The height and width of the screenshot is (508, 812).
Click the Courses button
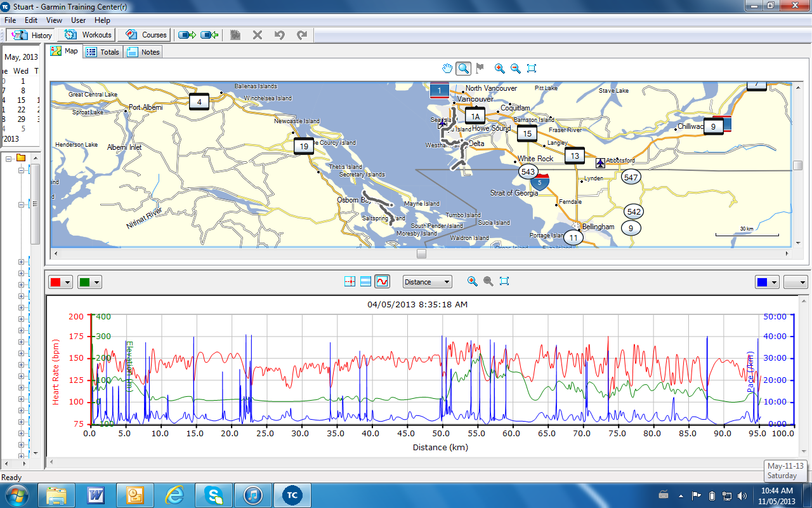pyautogui.click(x=147, y=35)
